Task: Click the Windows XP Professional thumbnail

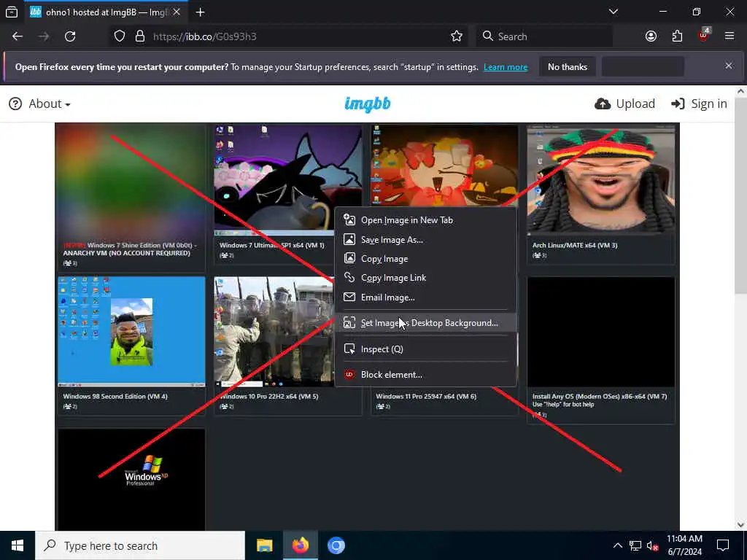Action: click(x=131, y=479)
